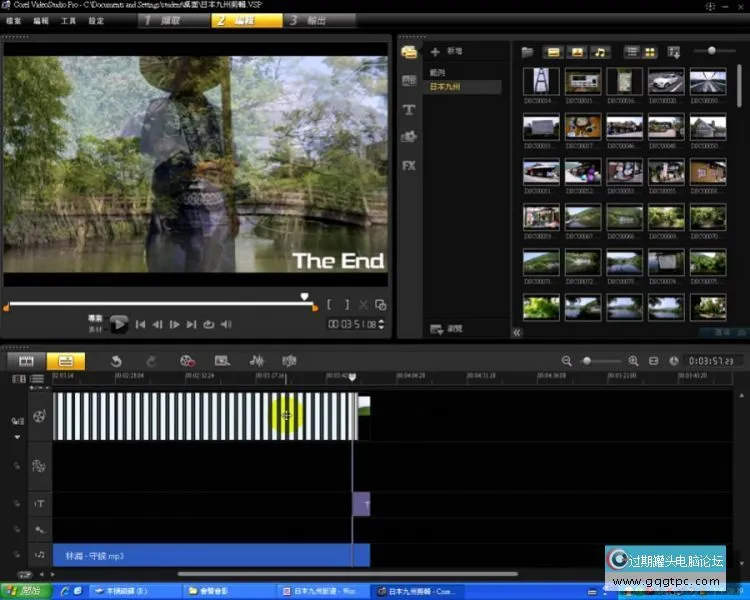Screen dimensions: 750x600
Task: Click the Undo arrow in timeline toolbar
Action: pyautogui.click(x=116, y=360)
